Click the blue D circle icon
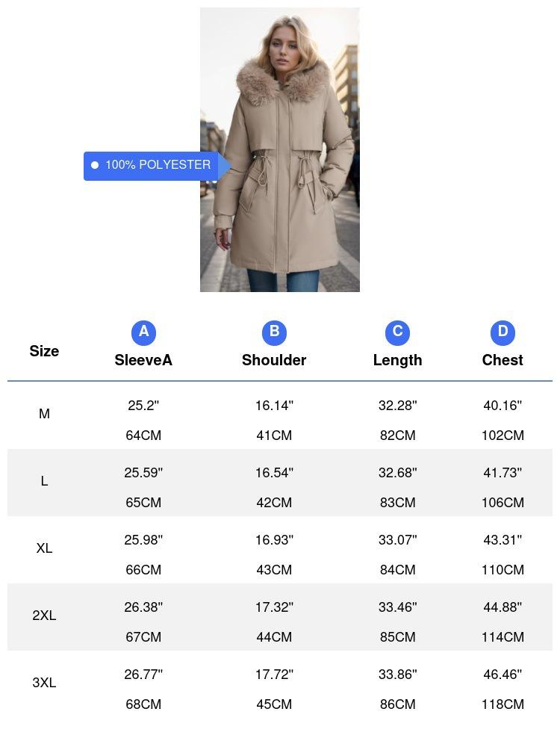Viewport: 560px width, 747px height. pyautogui.click(x=503, y=332)
